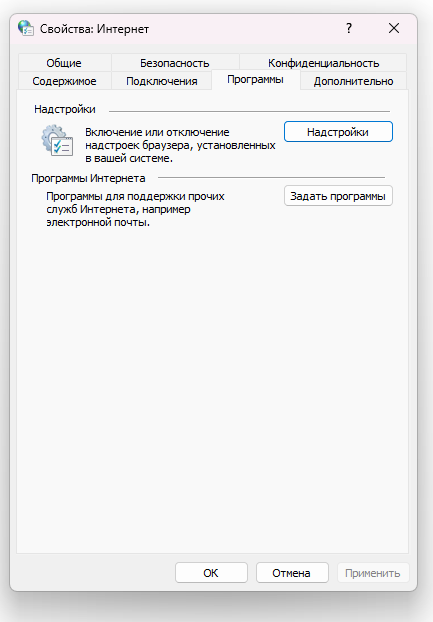Click the Программы для поддержки description

(135, 209)
